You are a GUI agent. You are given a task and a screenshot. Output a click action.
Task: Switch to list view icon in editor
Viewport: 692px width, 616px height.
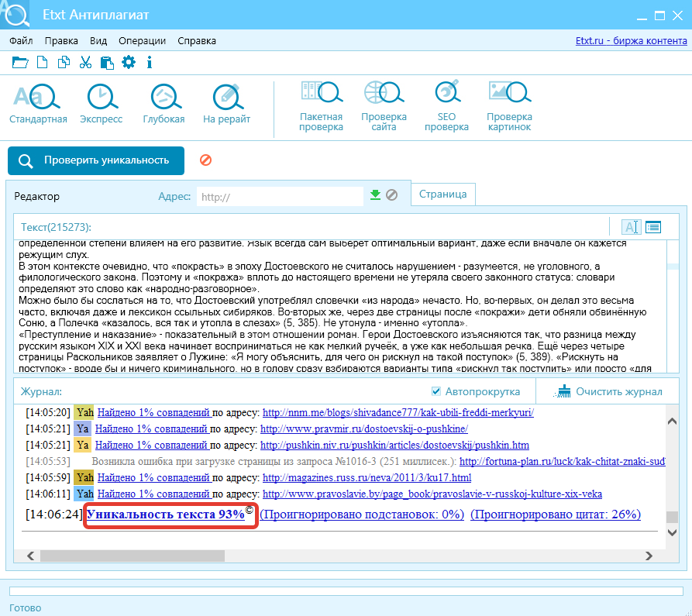coord(653,227)
